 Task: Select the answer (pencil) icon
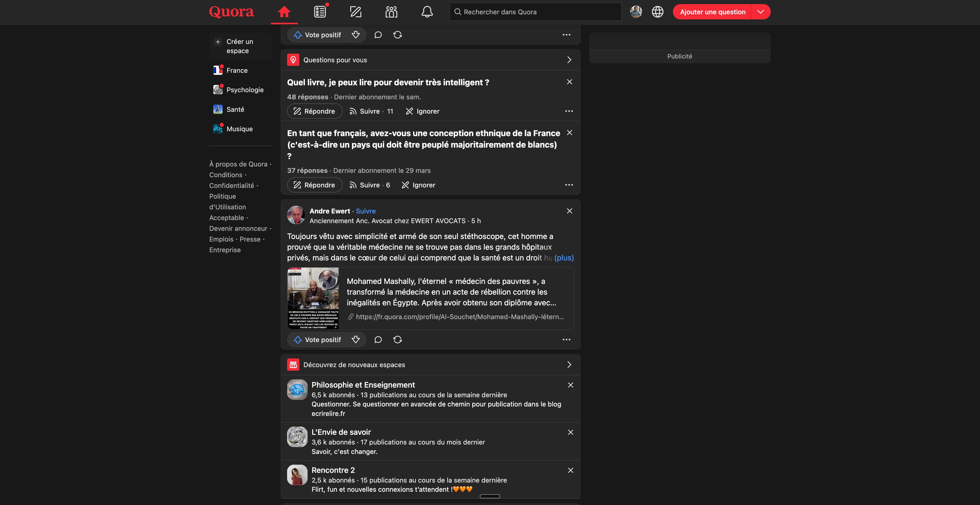click(x=355, y=12)
